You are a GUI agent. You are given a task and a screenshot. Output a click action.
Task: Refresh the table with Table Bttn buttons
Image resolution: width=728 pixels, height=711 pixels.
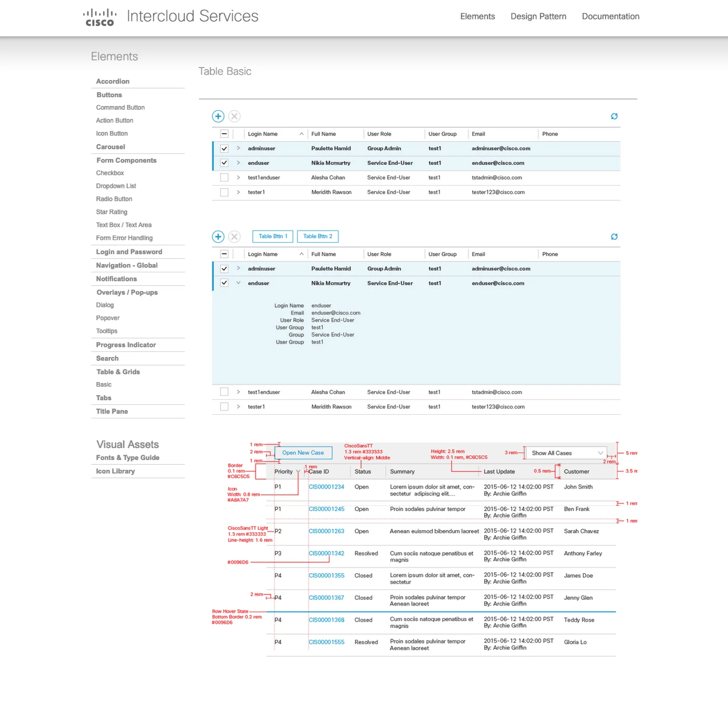point(614,237)
